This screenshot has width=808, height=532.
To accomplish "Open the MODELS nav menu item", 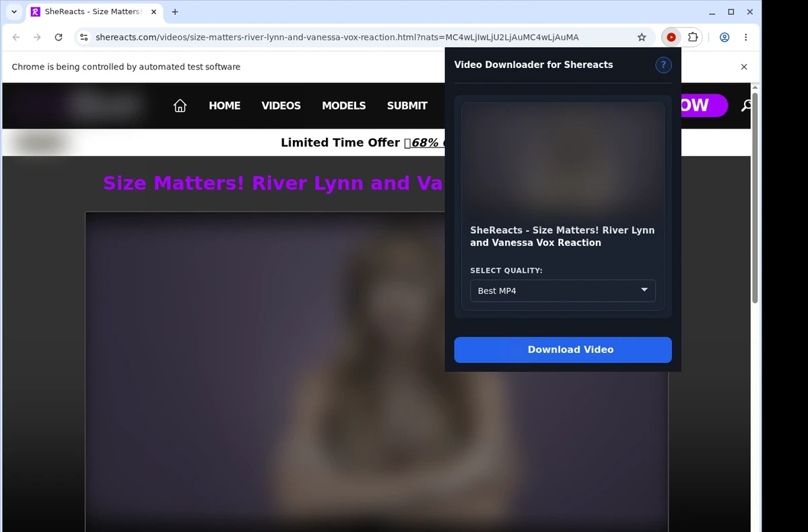I will (343, 106).
